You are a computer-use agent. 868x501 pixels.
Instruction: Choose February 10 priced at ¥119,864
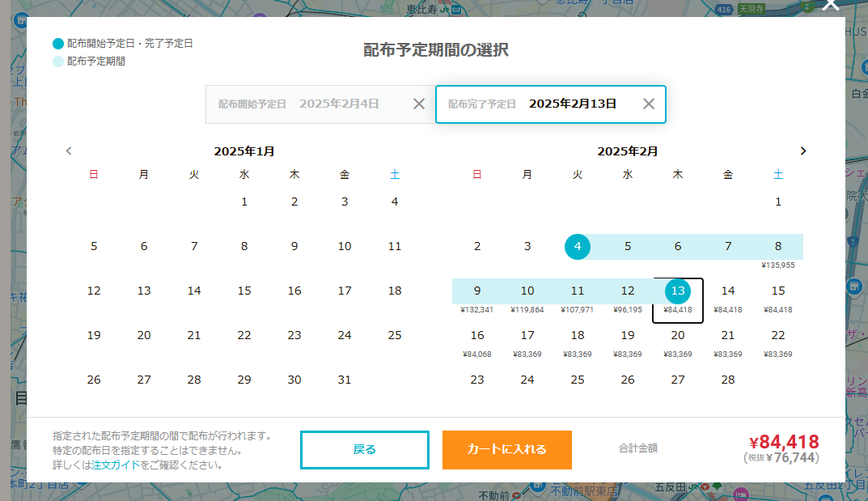[x=527, y=295]
